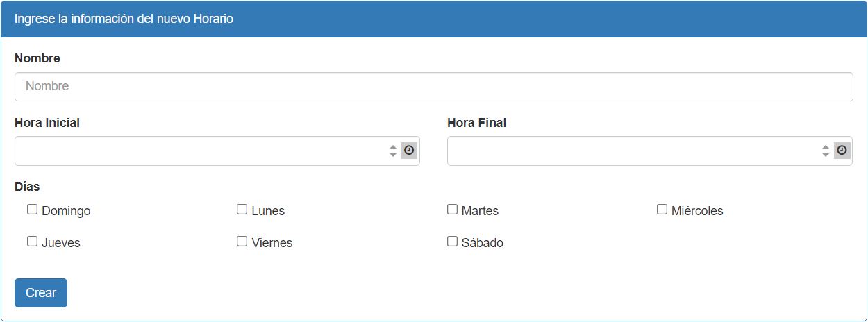
Task: Increase Hora Inicial with up arrow
Action: click(x=393, y=146)
